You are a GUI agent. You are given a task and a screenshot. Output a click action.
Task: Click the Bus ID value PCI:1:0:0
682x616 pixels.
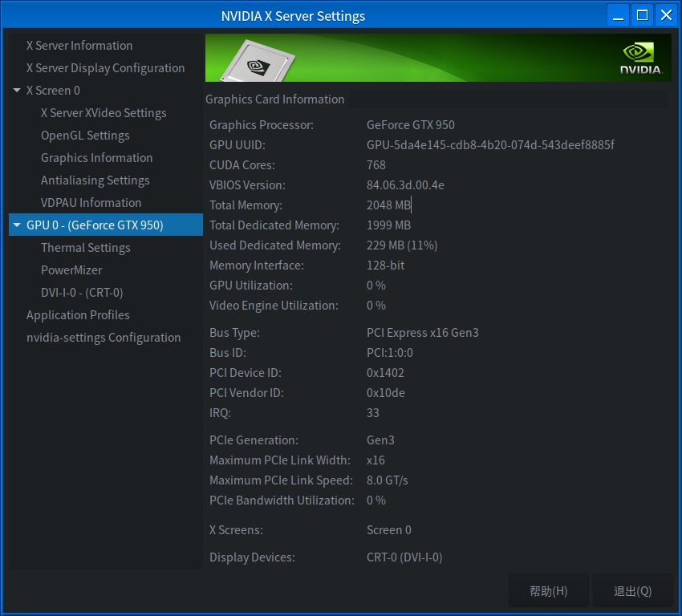(390, 353)
